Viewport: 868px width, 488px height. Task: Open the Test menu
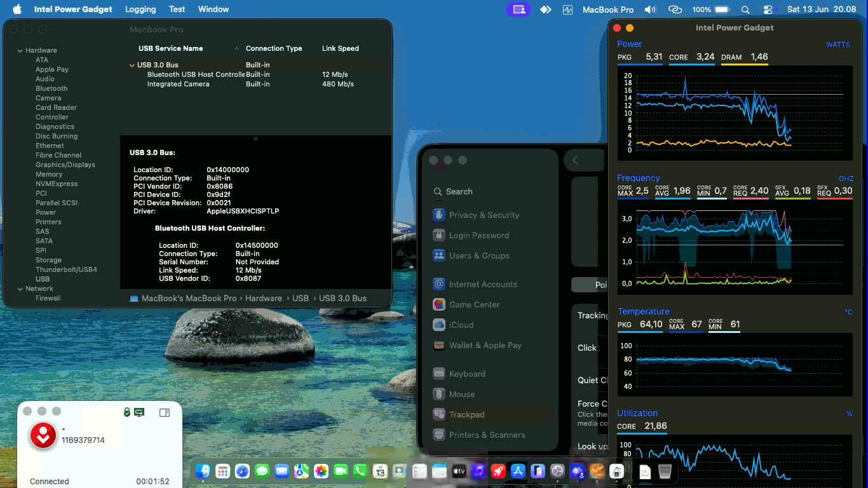177,10
